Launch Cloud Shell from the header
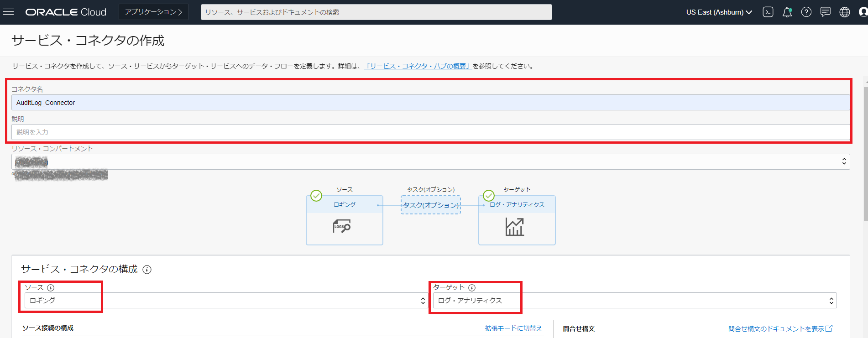This screenshot has width=868, height=338. 768,12
